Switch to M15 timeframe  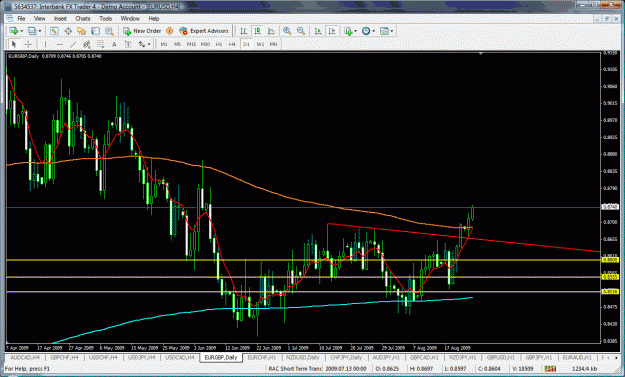click(191, 44)
